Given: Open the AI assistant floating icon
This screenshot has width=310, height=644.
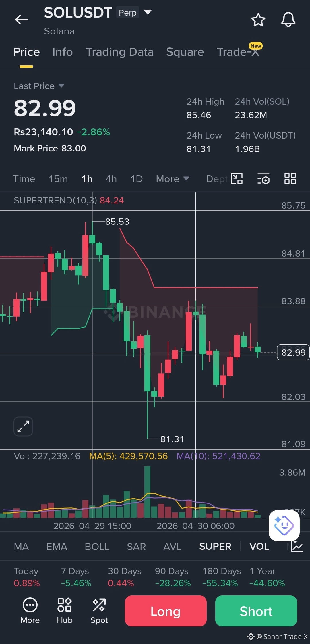Looking at the screenshot, I should click(284, 526).
